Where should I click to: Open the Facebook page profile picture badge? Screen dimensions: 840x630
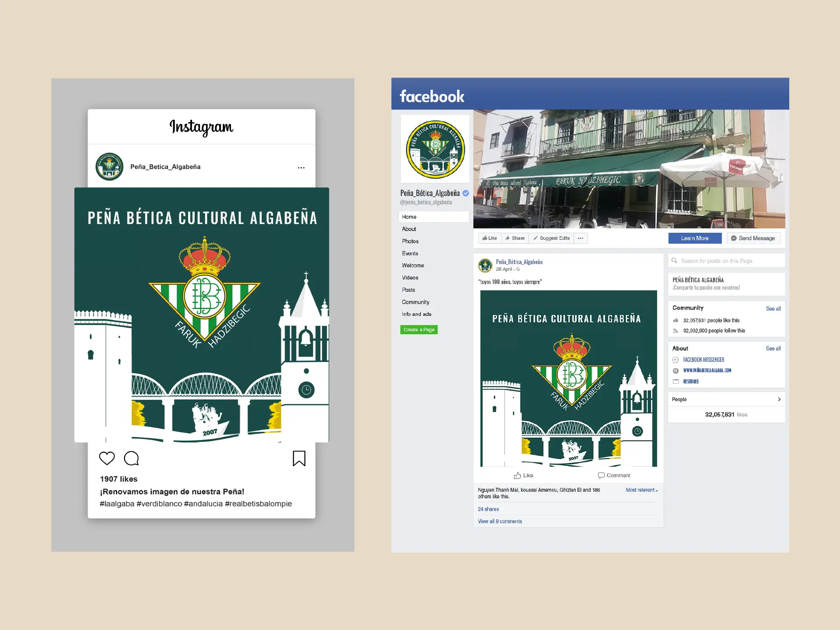coord(435,149)
